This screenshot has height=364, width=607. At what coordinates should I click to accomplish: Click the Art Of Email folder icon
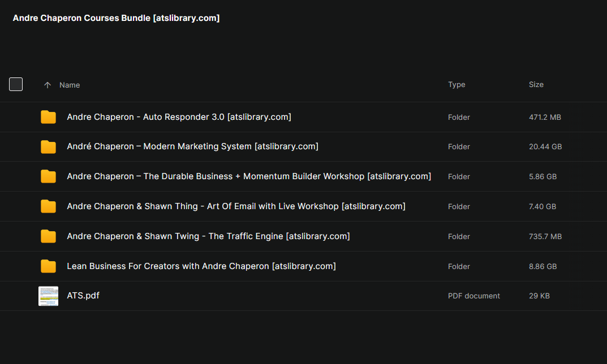tap(49, 206)
